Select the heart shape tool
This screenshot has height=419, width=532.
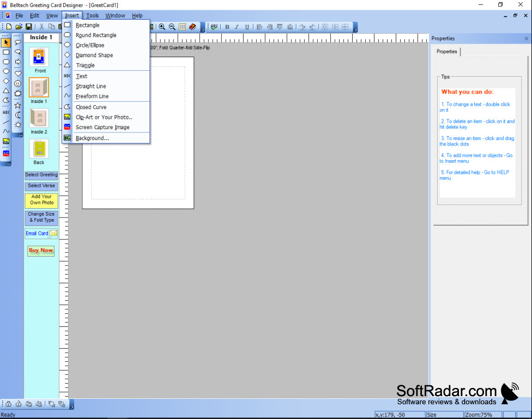point(17,73)
